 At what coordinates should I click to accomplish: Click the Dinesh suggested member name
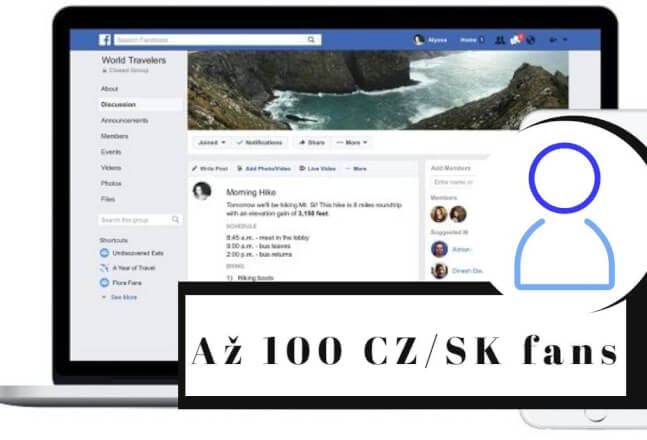468,271
